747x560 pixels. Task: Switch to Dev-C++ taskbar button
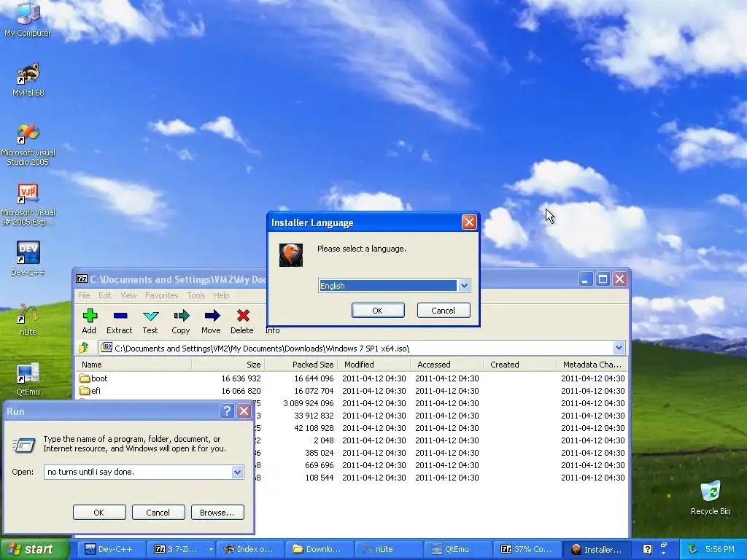pos(112,550)
